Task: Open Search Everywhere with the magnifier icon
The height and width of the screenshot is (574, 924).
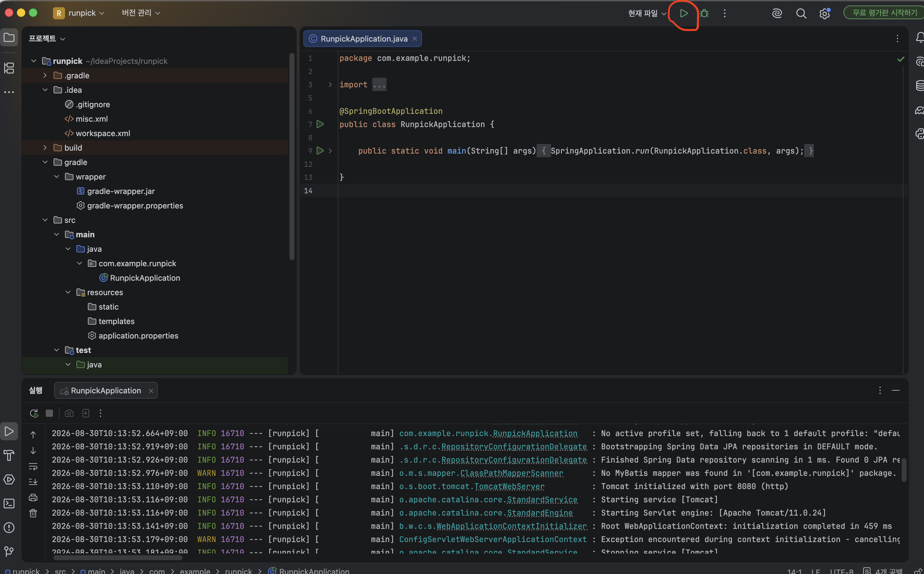Action: pos(801,13)
